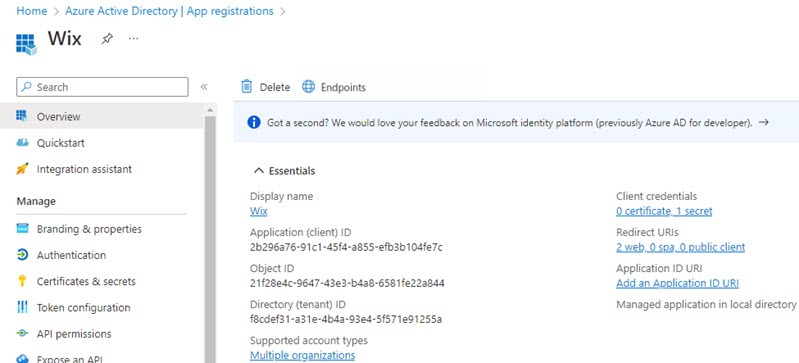Open Multiple organizations link

302,355
